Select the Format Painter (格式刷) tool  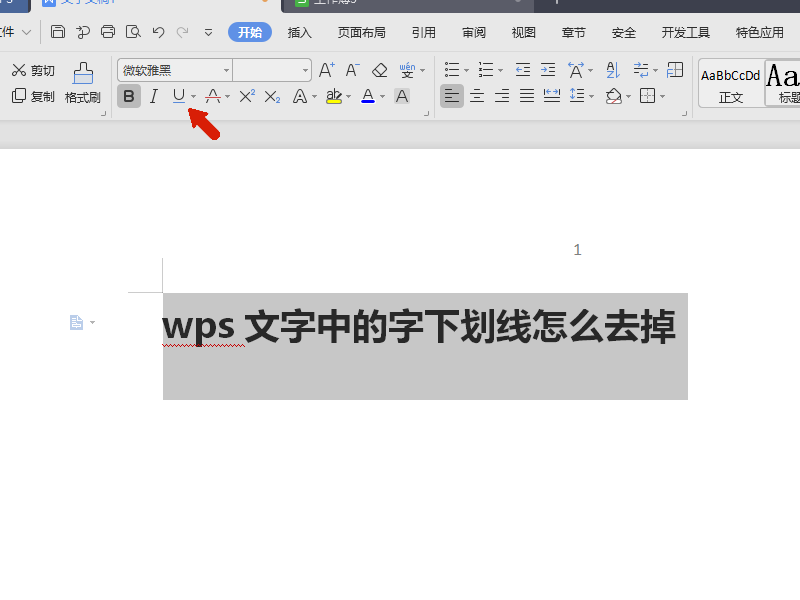pos(83,83)
